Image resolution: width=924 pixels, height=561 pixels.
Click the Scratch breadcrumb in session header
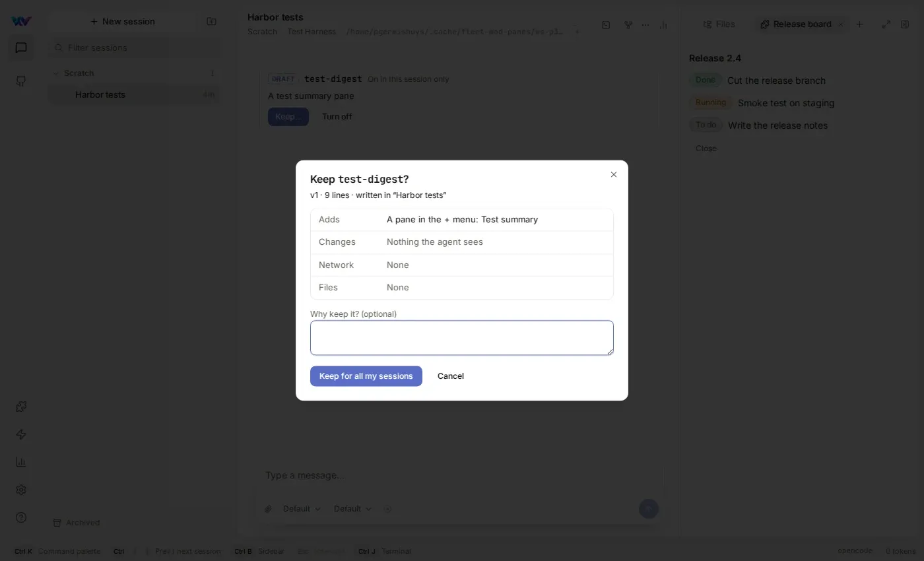point(262,32)
